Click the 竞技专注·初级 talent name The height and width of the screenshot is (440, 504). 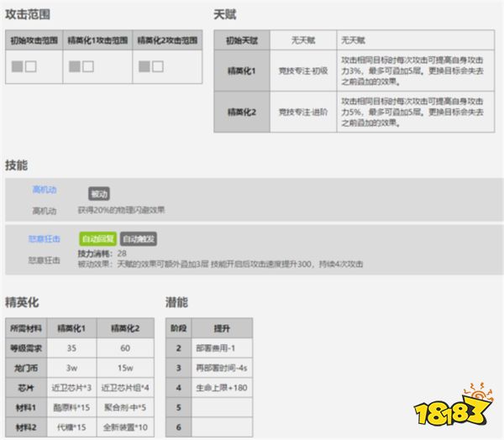click(302, 71)
